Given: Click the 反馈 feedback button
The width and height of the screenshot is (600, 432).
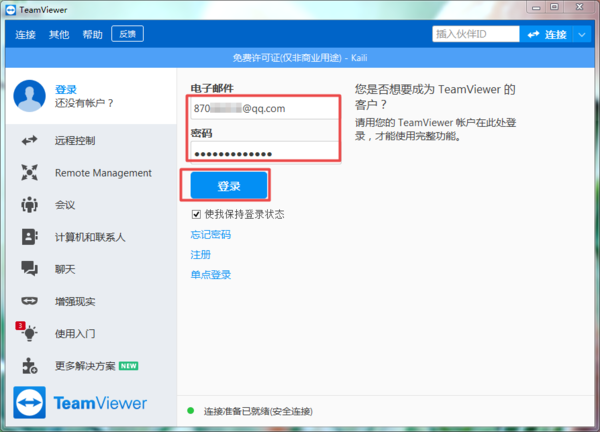Looking at the screenshot, I should coord(128,34).
